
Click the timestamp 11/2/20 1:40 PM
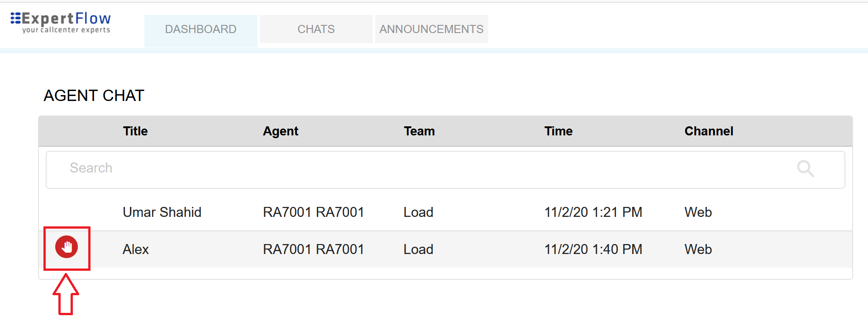(593, 249)
